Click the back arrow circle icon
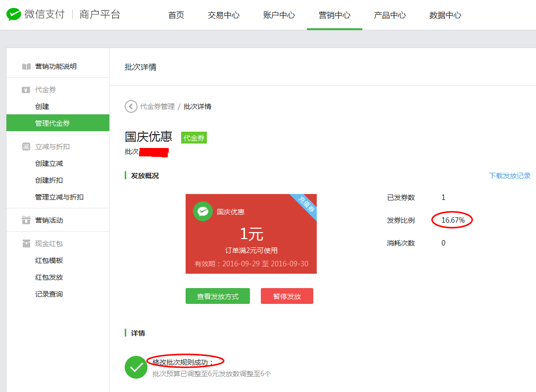The width and height of the screenshot is (536, 392). tap(131, 106)
